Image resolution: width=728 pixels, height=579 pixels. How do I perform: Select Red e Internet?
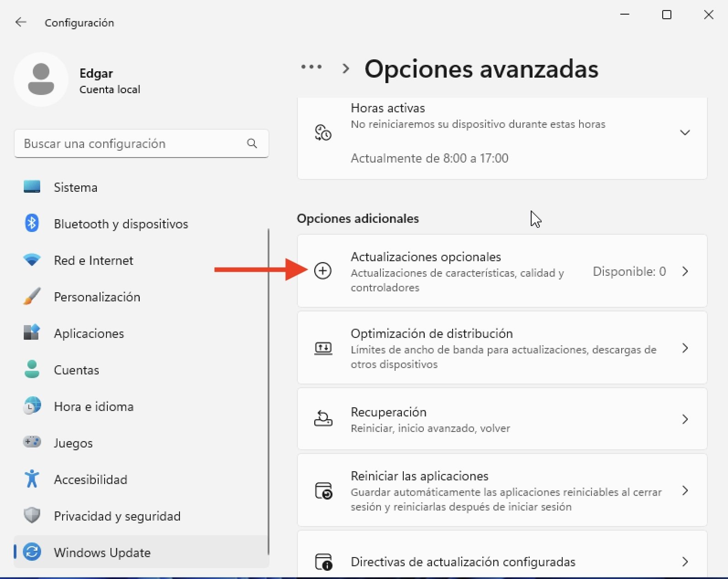point(141,260)
